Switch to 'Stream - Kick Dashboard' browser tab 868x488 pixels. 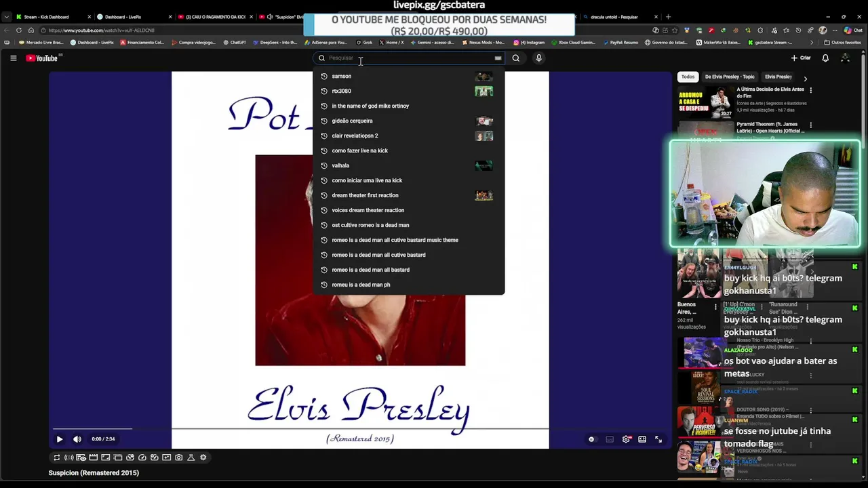click(54, 17)
